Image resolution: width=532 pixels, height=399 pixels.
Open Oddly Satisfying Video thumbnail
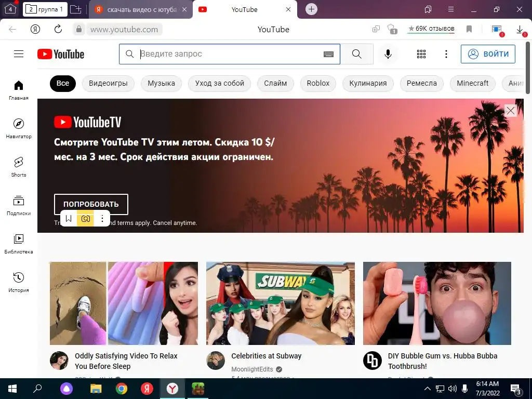[x=124, y=303]
